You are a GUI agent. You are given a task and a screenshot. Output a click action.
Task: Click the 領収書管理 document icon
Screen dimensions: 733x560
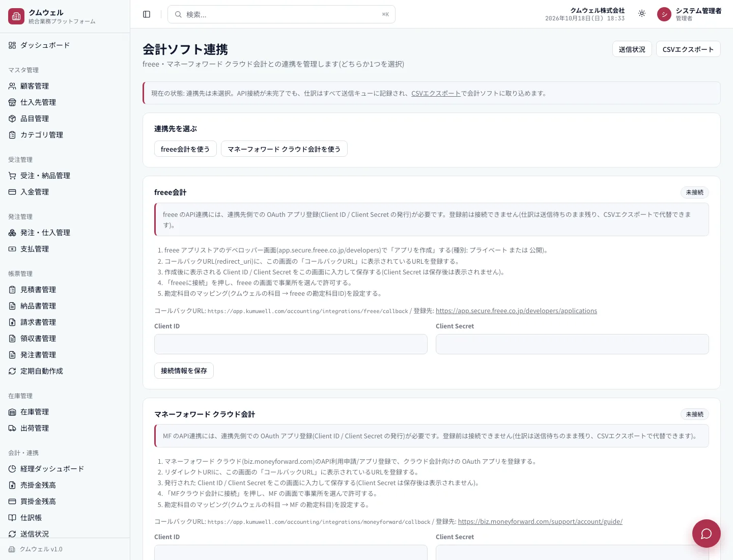(12, 339)
